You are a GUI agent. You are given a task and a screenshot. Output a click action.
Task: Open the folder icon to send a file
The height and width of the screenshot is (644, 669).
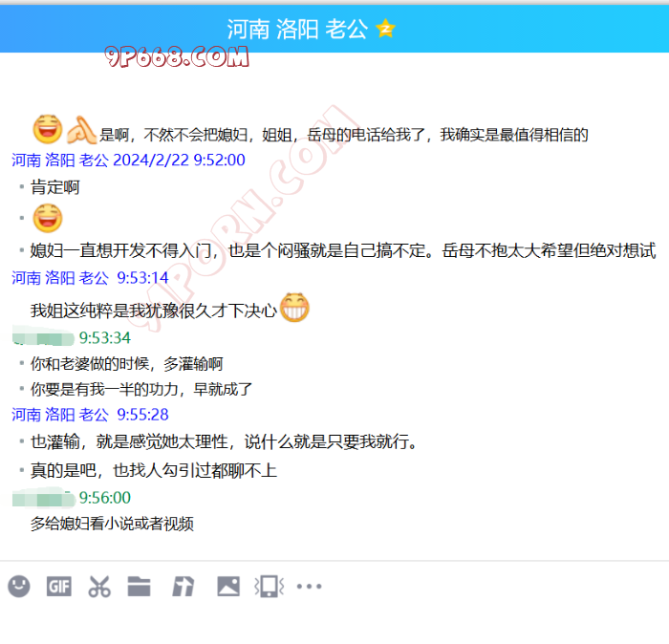(140, 586)
